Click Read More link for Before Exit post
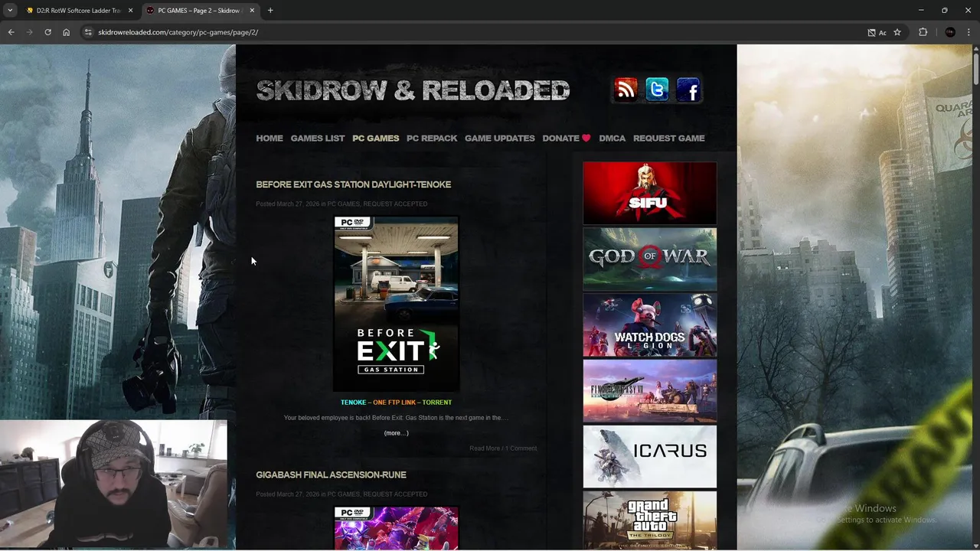The width and height of the screenshot is (980, 551). [x=485, y=448]
